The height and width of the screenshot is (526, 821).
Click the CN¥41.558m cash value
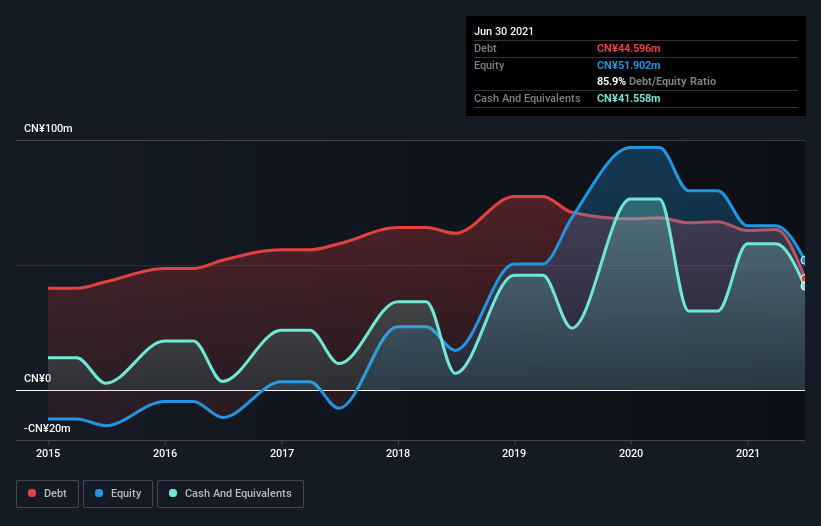pyautogui.click(x=628, y=98)
